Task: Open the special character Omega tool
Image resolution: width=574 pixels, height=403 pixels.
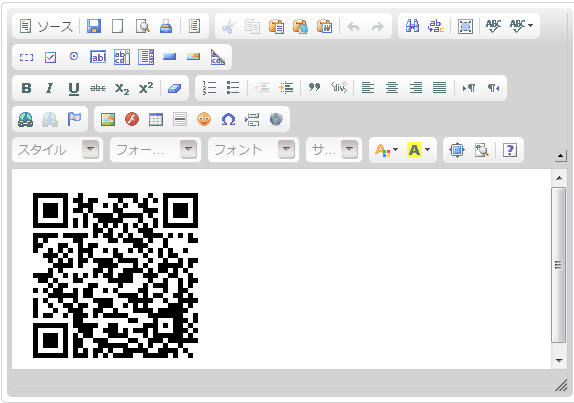Action: point(228,119)
